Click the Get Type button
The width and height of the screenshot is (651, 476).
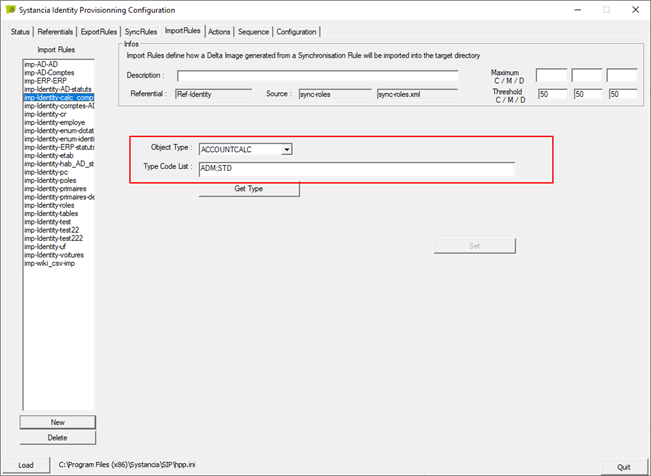coord(249,189)
